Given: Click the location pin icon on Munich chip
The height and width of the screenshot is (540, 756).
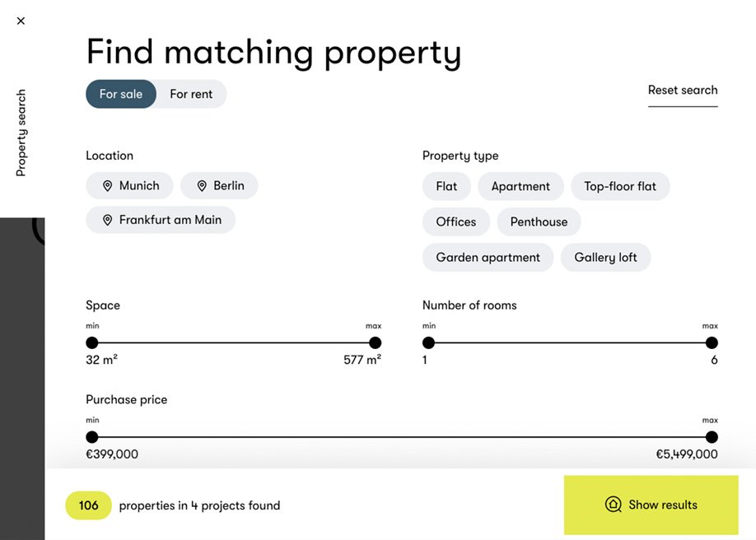Looking at the screenshot, I should tap(109, 185).
